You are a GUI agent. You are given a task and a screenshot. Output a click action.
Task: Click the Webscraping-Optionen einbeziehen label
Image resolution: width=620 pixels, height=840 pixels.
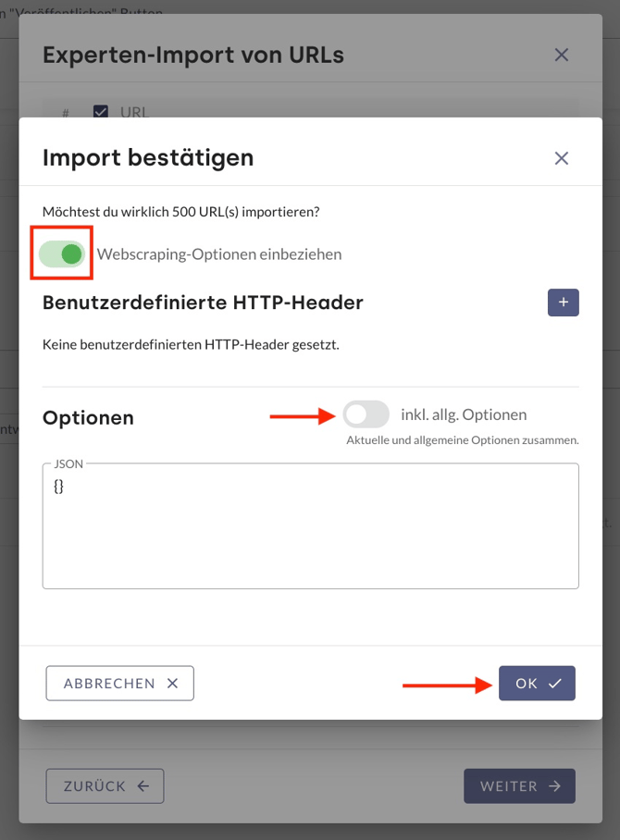point(219,254)
